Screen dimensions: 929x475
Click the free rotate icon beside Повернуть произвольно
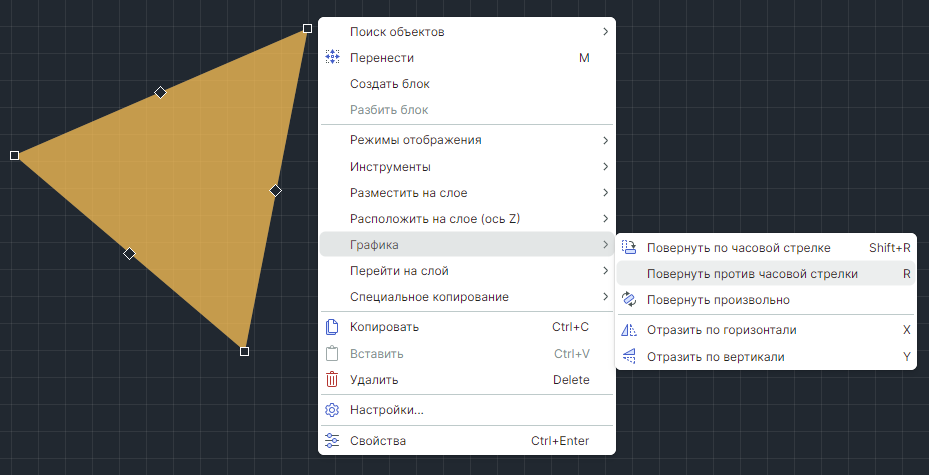(629, 300)
